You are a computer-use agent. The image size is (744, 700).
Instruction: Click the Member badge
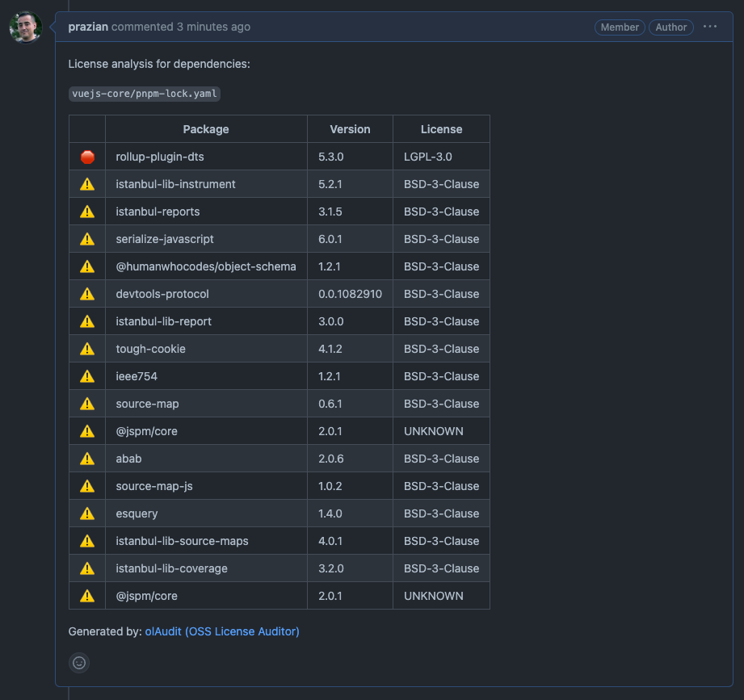pyautogui.click(x=620, y=27)
